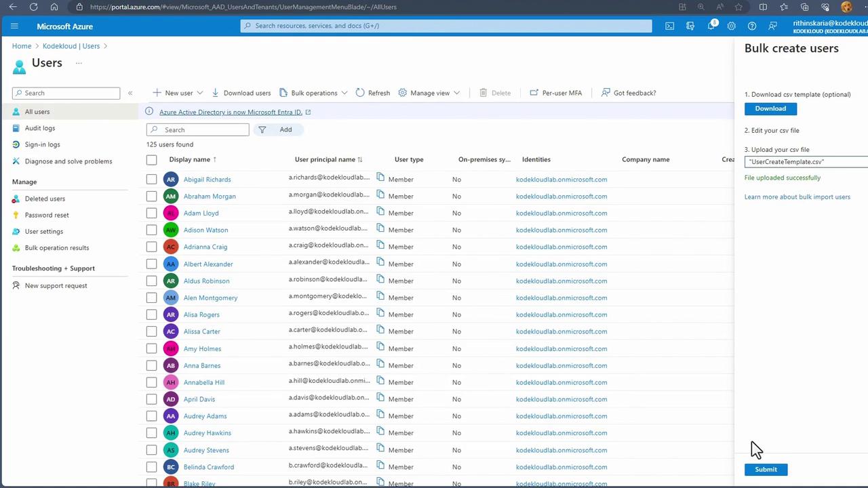Image resolution: width=868 pixels, height=488 pixels.
Task: Toggle the select-all users checkbox
Action: [x=151, y=160]
